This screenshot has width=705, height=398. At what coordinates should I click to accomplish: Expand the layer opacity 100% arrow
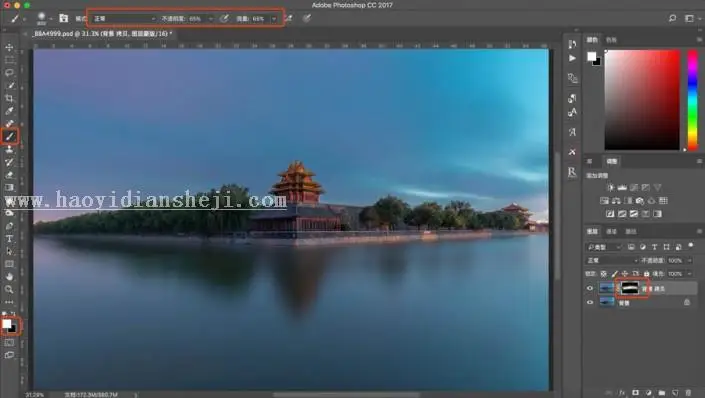(x=690, y=260)
